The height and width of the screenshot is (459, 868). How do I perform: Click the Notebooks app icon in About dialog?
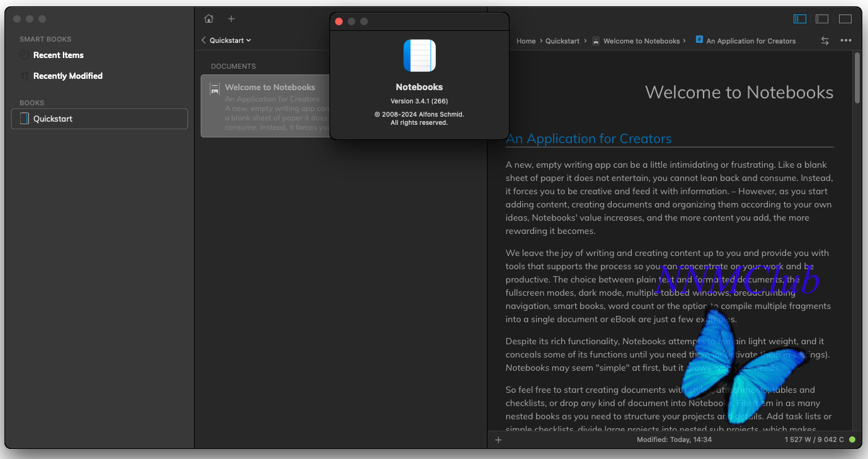tap(420, 55)
